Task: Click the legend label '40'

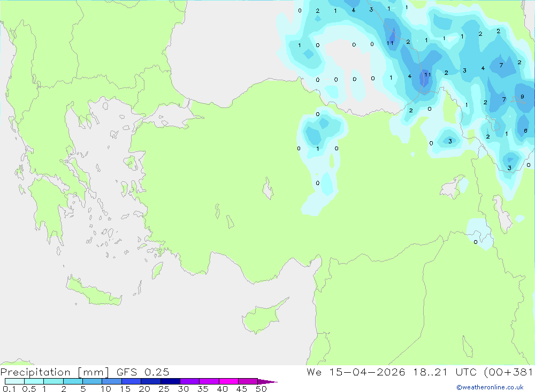Action: [x=222, y=389]
